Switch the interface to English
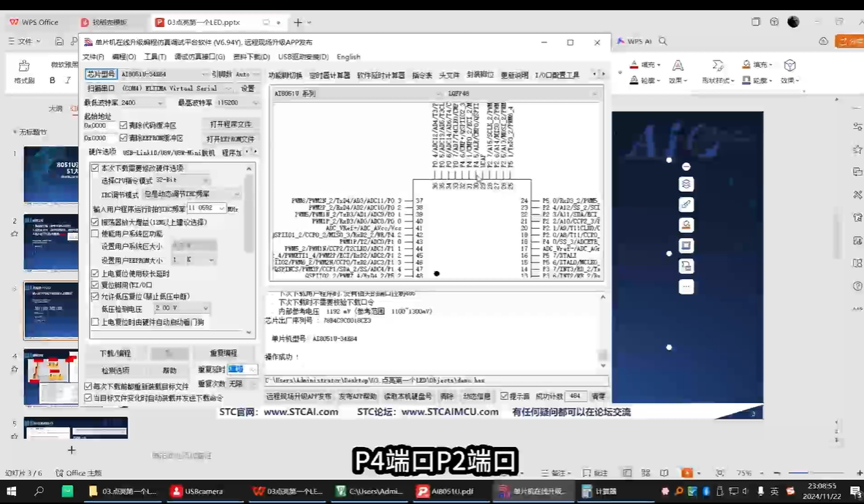The image size is (864, 504). click(x=348, y=57)
